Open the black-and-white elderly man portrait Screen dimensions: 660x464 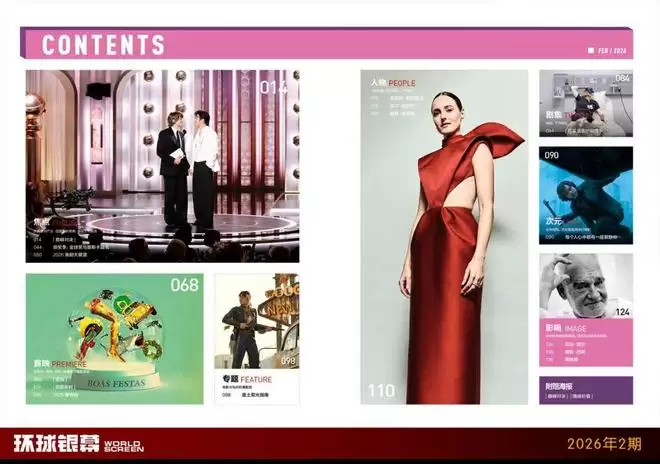pos(586,285)
